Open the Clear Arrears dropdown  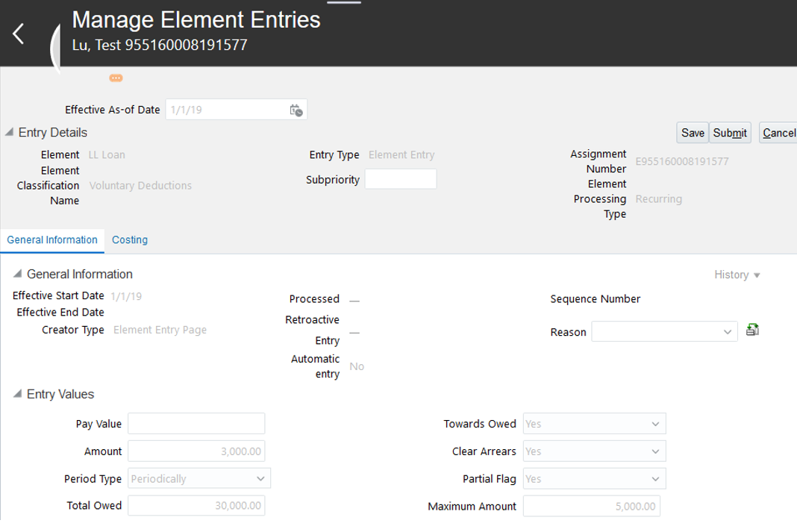coord(655,451)
